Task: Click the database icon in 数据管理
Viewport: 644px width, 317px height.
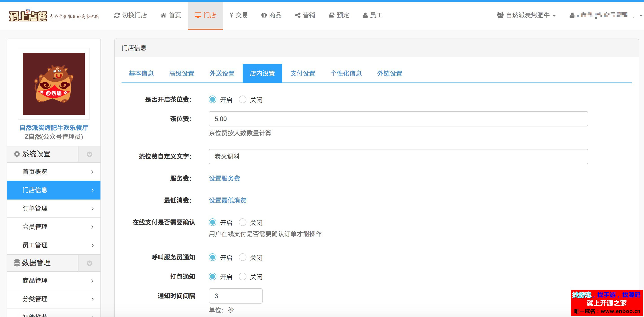Action: [17, 263]
